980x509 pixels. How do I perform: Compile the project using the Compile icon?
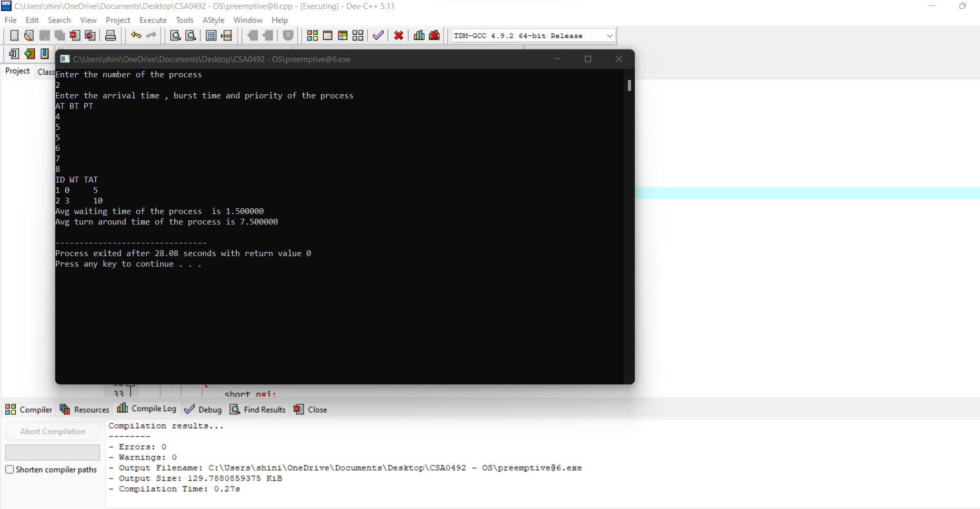[x=312, y=35]
